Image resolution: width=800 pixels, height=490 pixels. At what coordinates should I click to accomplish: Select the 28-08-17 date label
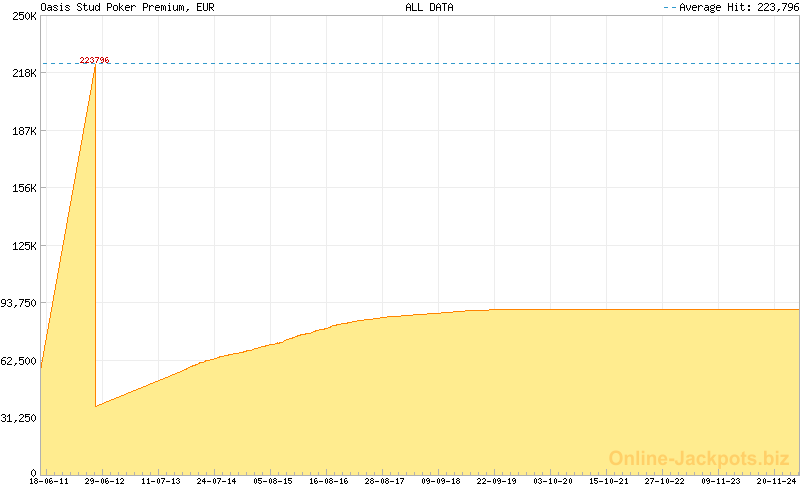[x=385, y=481]
